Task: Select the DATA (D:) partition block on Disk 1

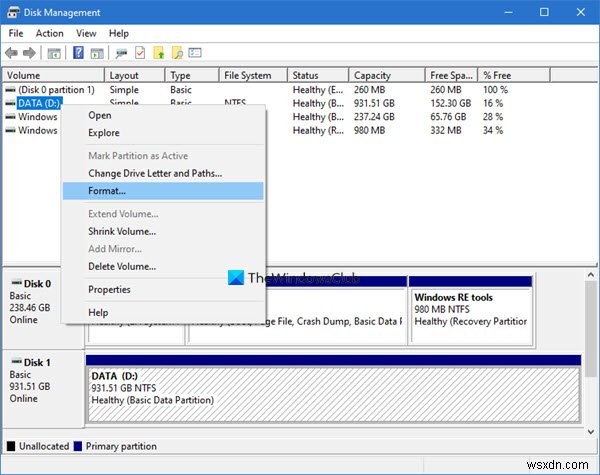Action: click(333, 389)
